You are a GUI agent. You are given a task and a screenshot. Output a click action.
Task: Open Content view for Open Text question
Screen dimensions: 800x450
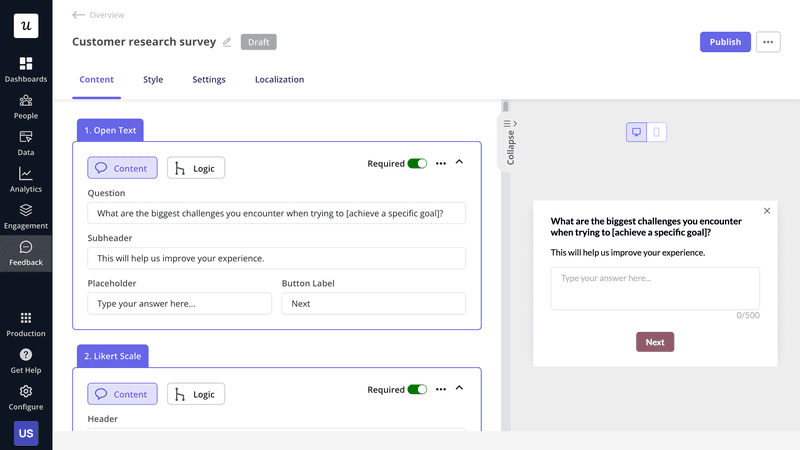pos(122,168)
